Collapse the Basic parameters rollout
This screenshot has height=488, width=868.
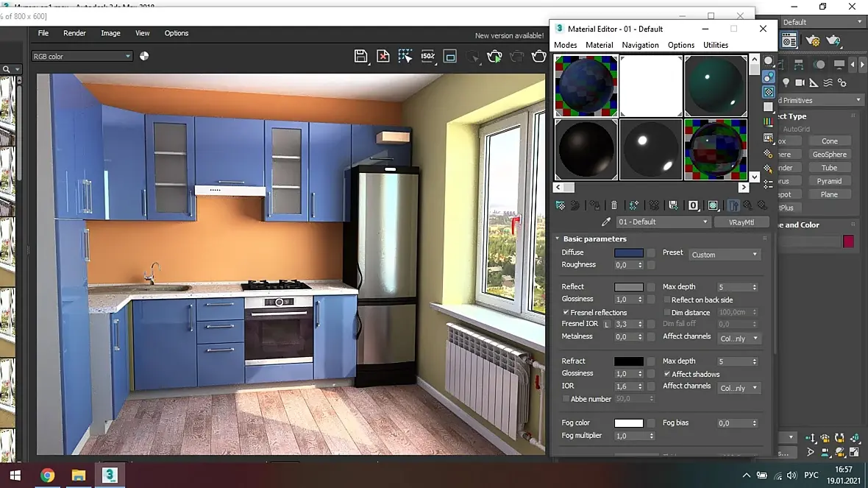[x=594, y=239]
